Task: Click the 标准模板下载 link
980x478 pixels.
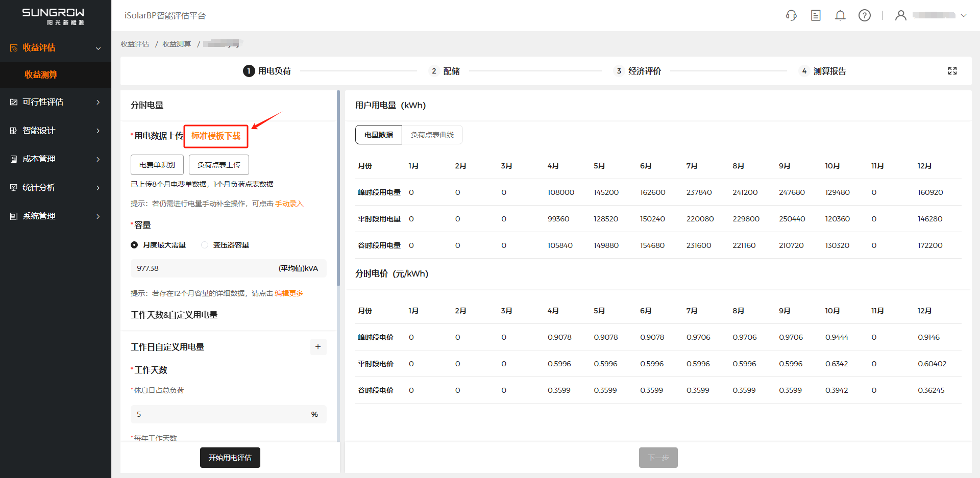Action: (216, 136)
